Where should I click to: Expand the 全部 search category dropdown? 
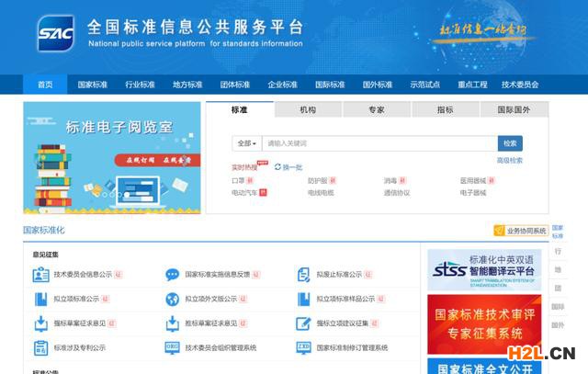click(246, 143)
